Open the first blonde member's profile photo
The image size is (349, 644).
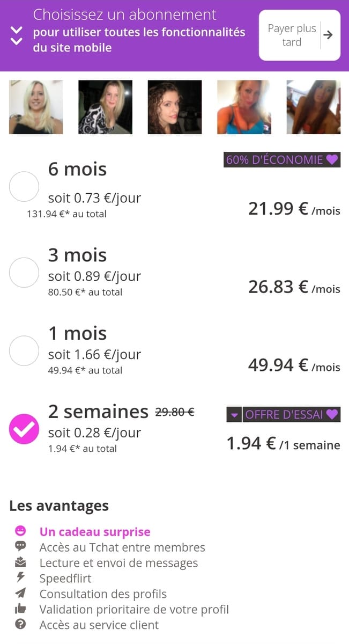pyautogui.click(x=35, y=106)
